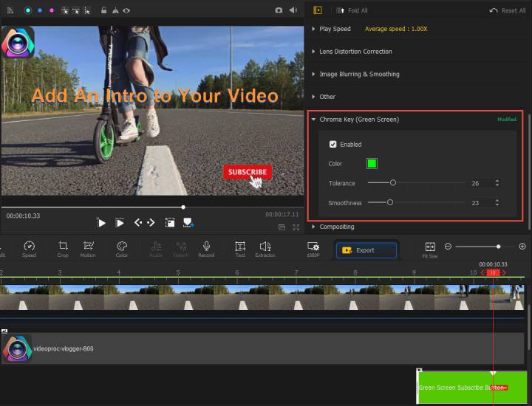Screen dimensions: 532x406
Task: Expand the Compositing section
Action: pyautogui.click(x=336, y=227)
